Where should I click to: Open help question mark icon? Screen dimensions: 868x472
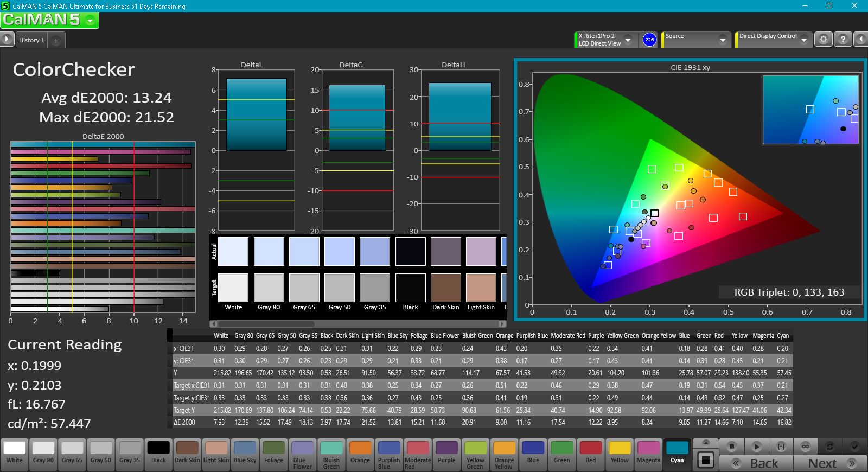843,40
